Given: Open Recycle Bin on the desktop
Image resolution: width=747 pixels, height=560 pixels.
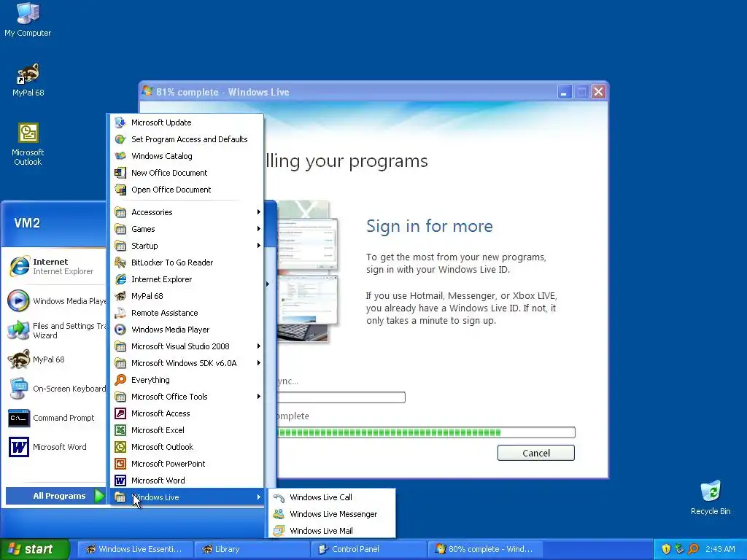Looking at the screenshot, I should 711,497.
